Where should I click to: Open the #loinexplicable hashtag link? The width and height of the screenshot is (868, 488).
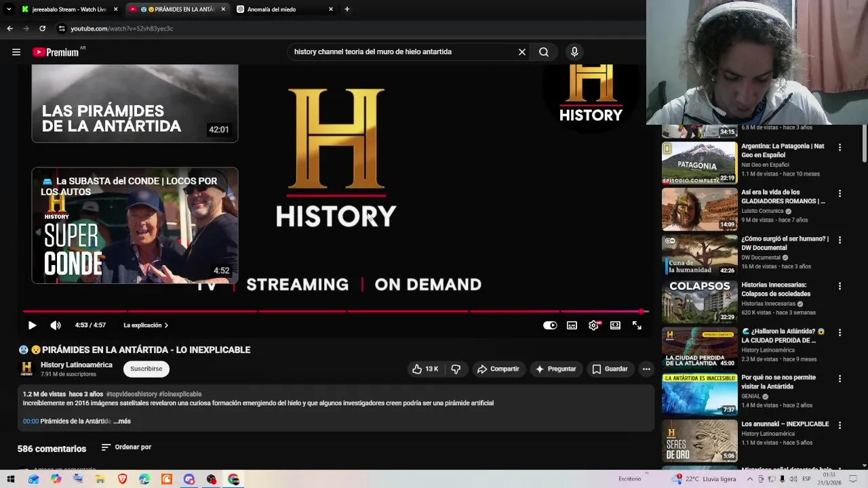click(180, 394)
